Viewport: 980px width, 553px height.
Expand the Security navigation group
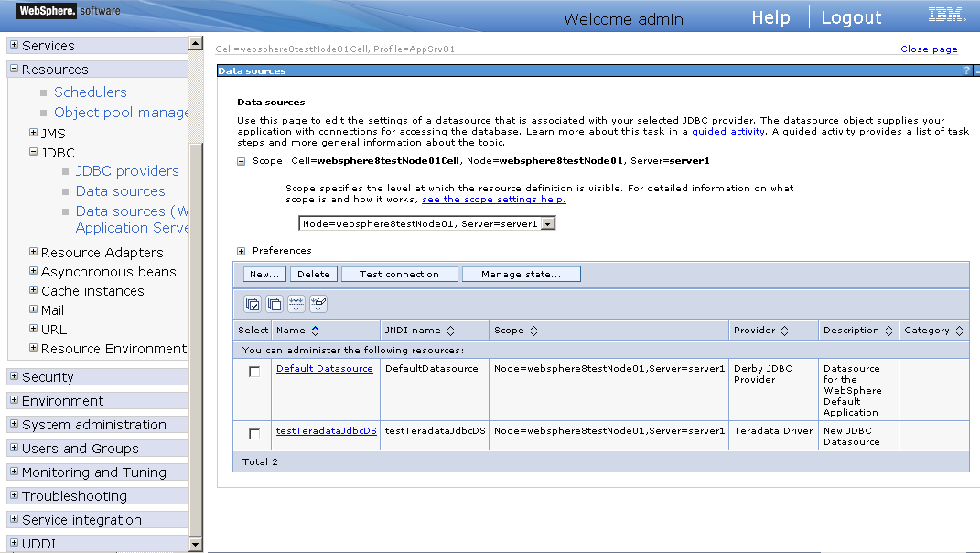click(14, 376)
